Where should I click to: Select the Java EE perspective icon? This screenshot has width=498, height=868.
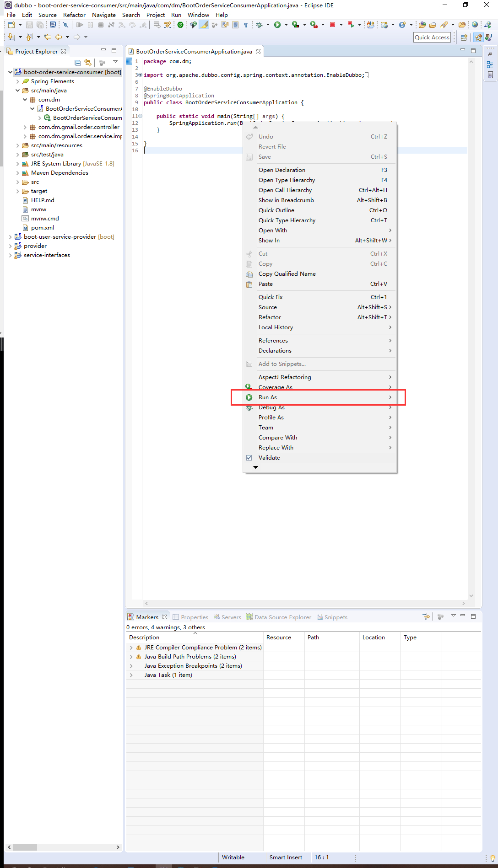pyautogui.click(x=478, y=38)
